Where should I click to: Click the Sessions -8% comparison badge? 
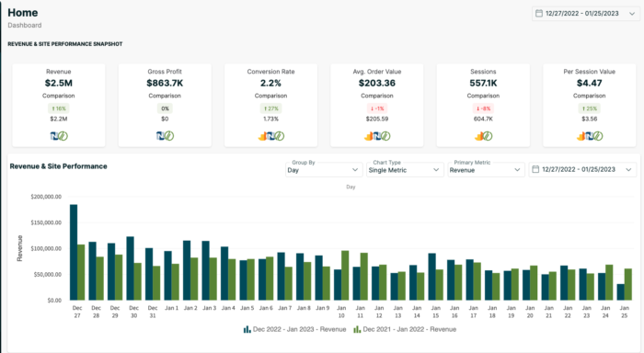tap(483, 108)
